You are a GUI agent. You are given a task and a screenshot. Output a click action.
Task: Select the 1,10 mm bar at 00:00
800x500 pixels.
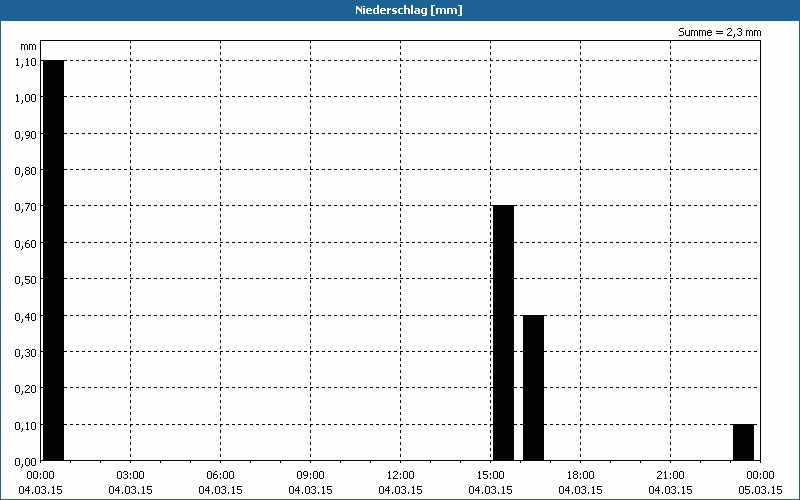tap(54, 260)
